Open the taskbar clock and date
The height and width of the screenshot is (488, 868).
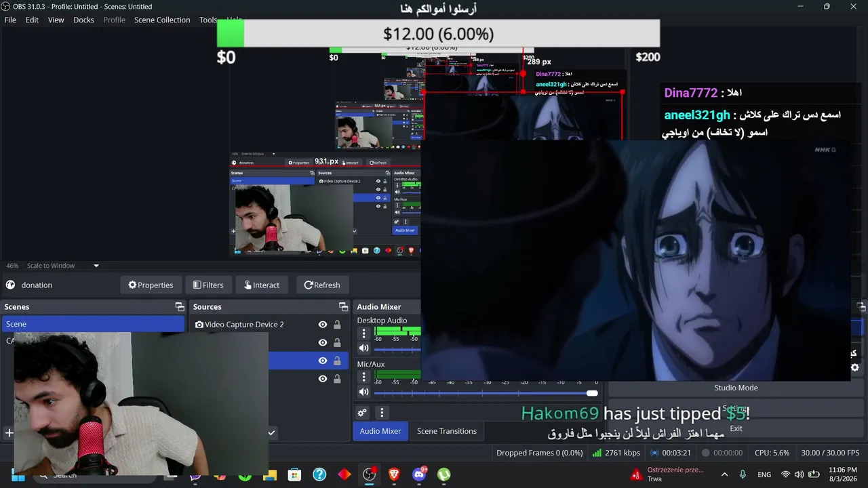(842, 474)
